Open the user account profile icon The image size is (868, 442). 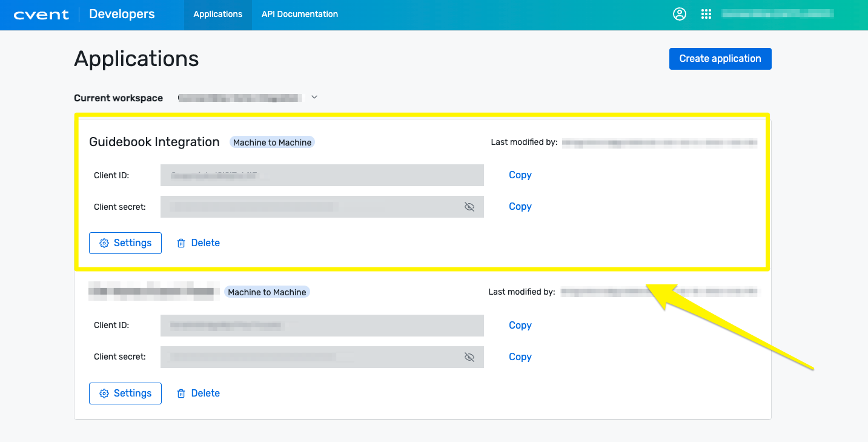click(680, 14)
